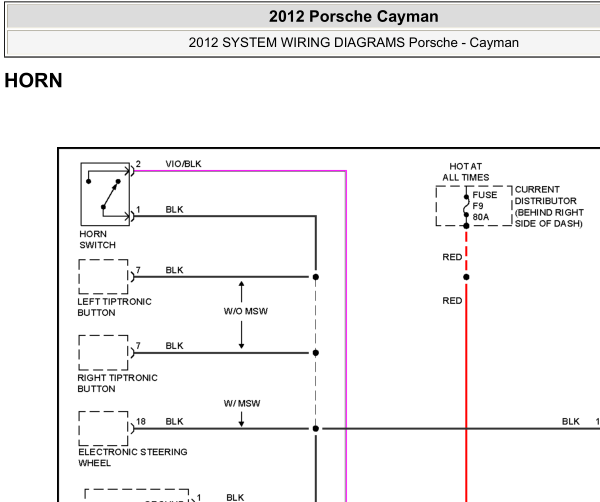600x502 pixels.
Task: Click BLK label on Right Tiptronic wire
Action: pos(174,346)
